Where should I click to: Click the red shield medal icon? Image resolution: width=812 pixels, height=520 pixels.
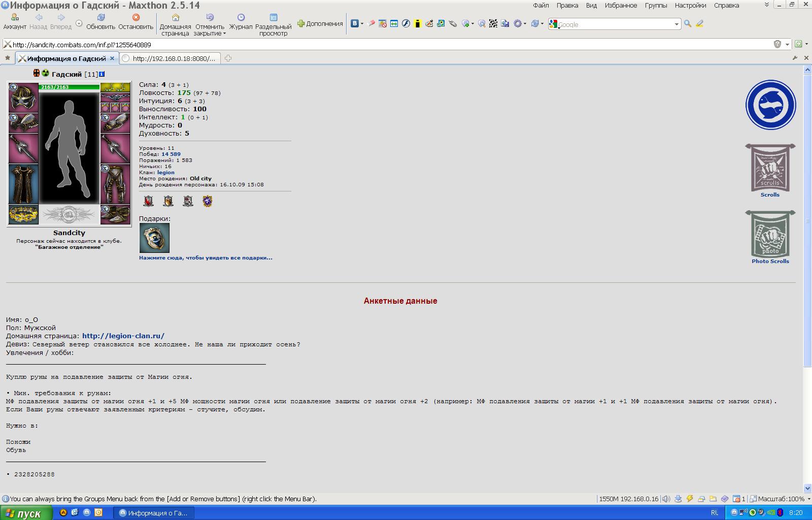[x=148, y=201]
